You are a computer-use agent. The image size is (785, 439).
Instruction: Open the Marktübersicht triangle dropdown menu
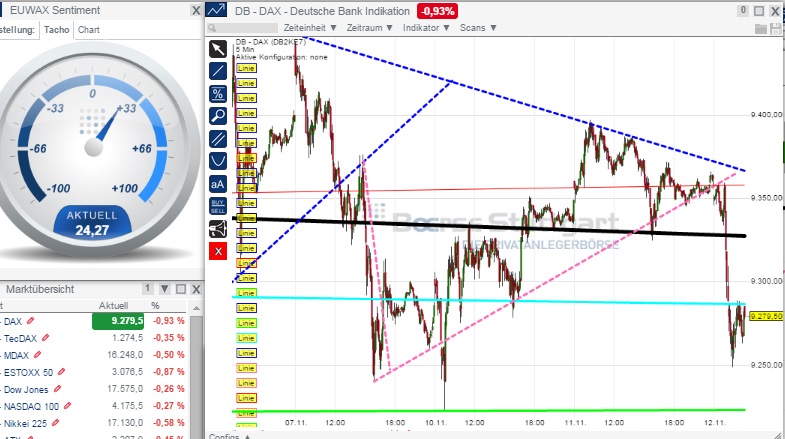tap(165, 289)
